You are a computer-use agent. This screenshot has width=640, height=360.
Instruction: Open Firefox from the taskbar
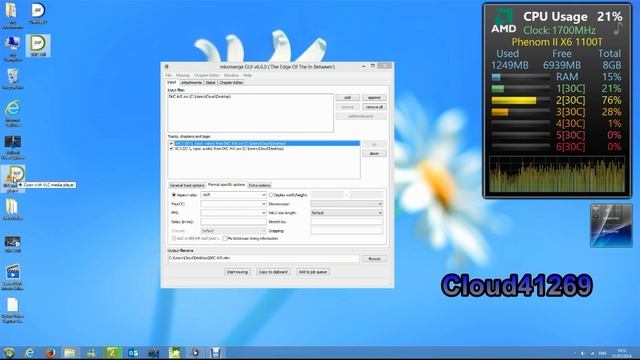coord(50,353)
